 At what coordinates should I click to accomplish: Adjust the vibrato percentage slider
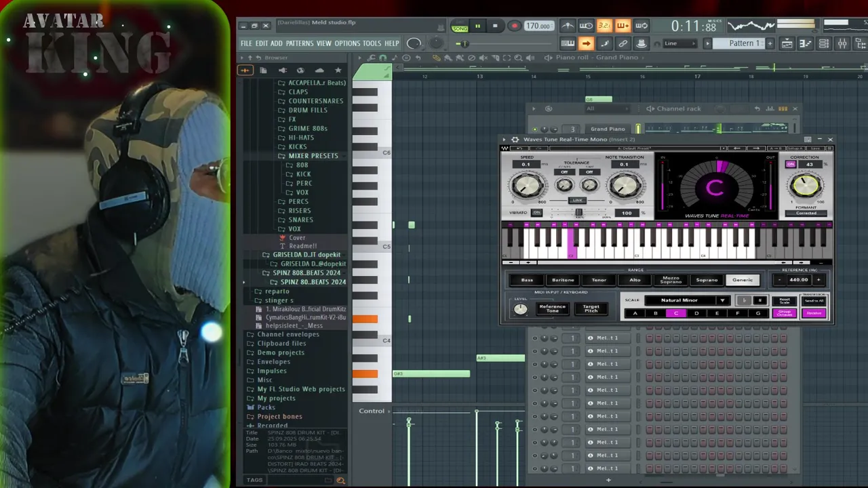578,213
